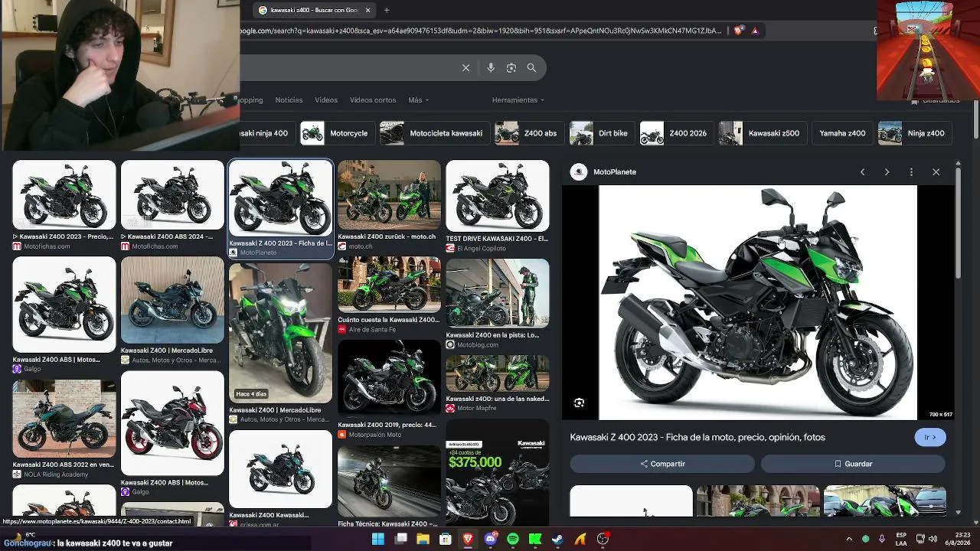
Task: Open Task View on the taskbar
Action: pyautogui.click(x=400, y=540)
